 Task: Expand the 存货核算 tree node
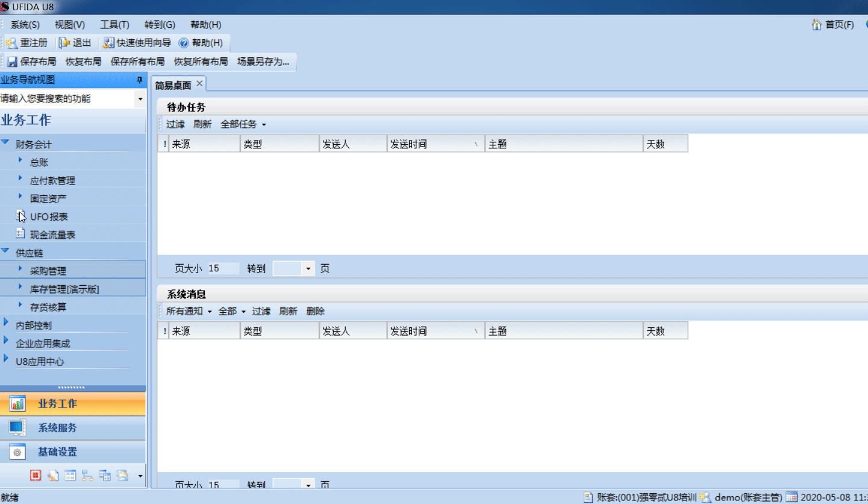pos(20,305)
